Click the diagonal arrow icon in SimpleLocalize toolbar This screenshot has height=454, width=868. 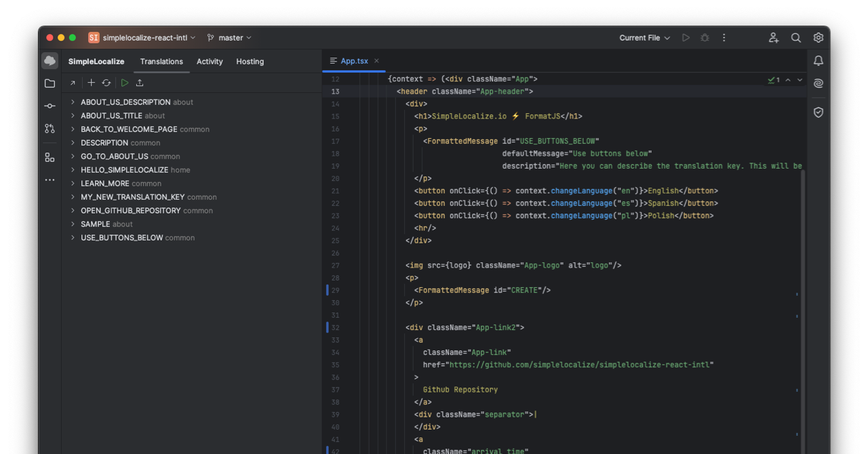(x=73, y=83)
